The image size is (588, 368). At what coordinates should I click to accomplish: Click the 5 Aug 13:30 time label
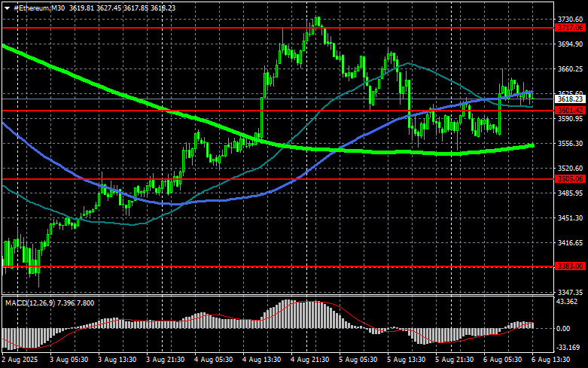point(406,360)
